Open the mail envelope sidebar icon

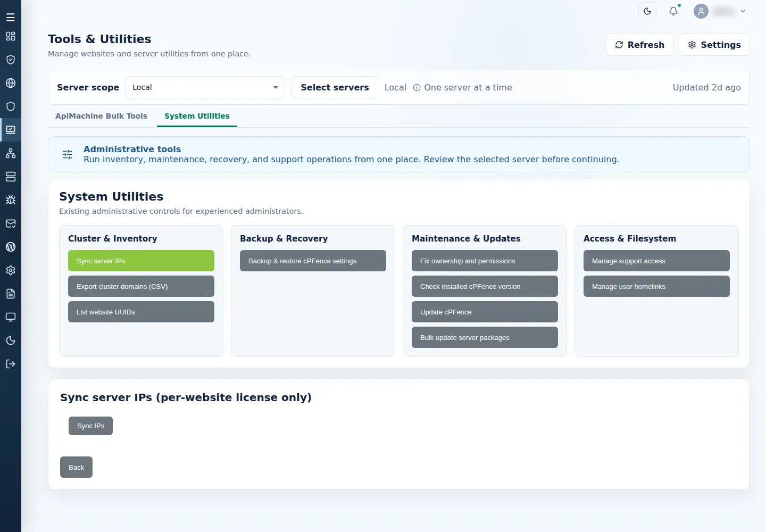[x=11, y=223]
